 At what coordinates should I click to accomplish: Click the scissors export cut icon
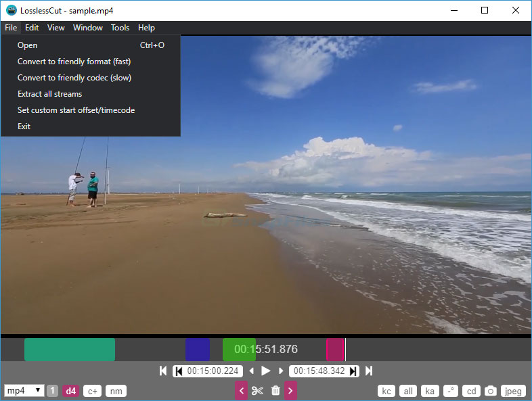pyautogui.click(x=257, y=391)
